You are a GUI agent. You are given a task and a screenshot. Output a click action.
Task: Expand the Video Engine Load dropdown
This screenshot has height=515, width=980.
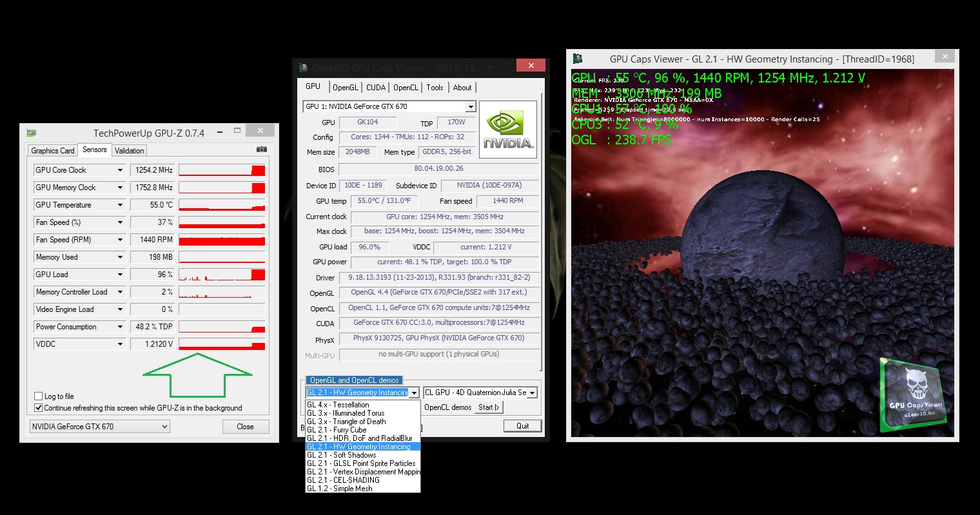(x=120, y=309)
